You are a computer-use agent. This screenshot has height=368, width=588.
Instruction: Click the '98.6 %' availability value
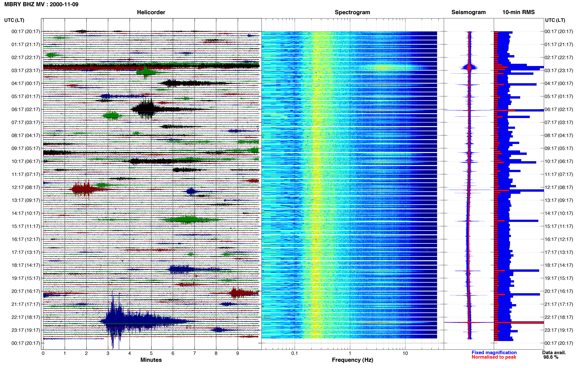pos(551,357)
